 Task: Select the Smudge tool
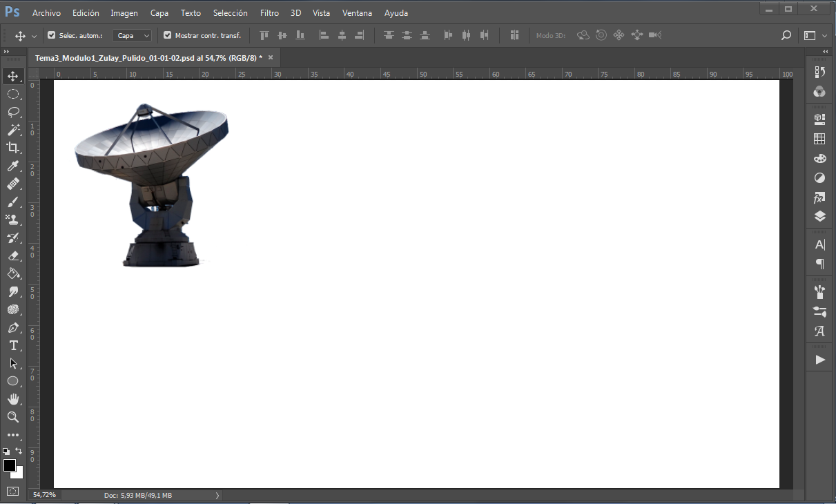tap(13, 291)
